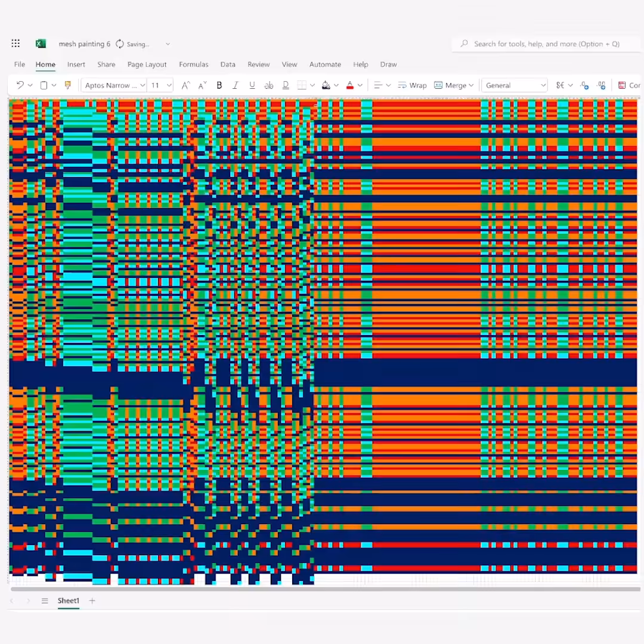Click the increase decimal places icon
Viewport: 644px width, 644px height.
tap(601, 85)
